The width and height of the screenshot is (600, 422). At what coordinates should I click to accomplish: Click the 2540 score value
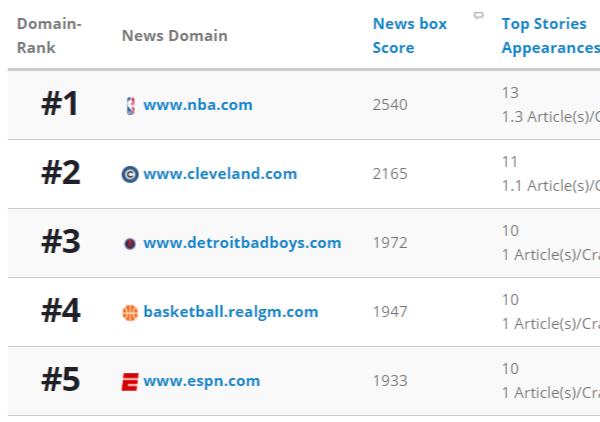click(x=390, y=105)
